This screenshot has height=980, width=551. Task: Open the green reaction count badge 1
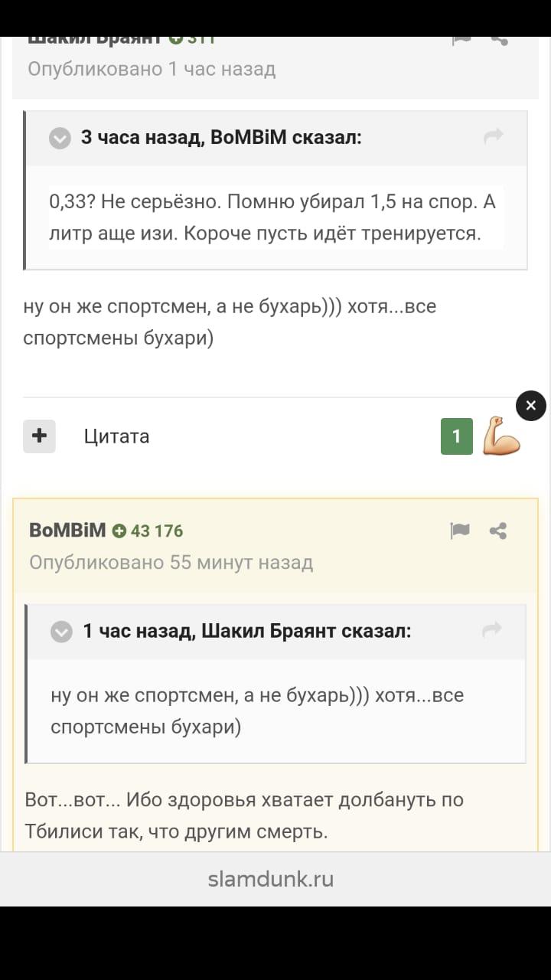[x=457, y=436]
